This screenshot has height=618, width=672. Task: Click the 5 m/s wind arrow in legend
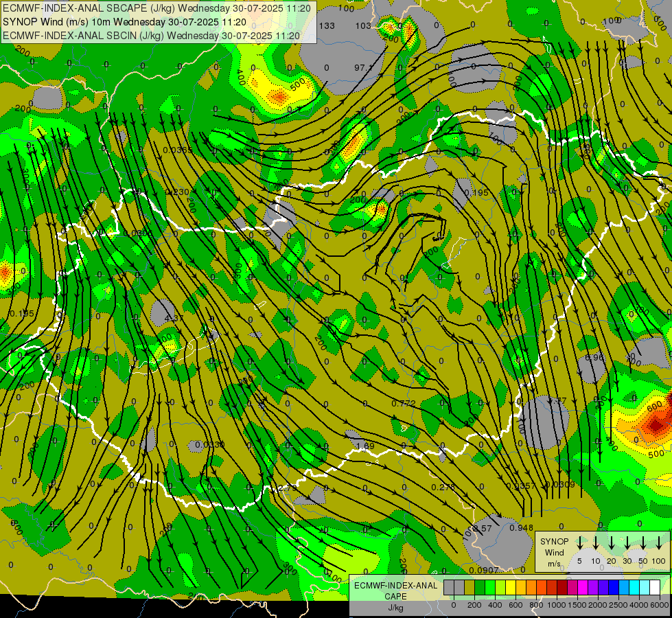coord(580,543)
